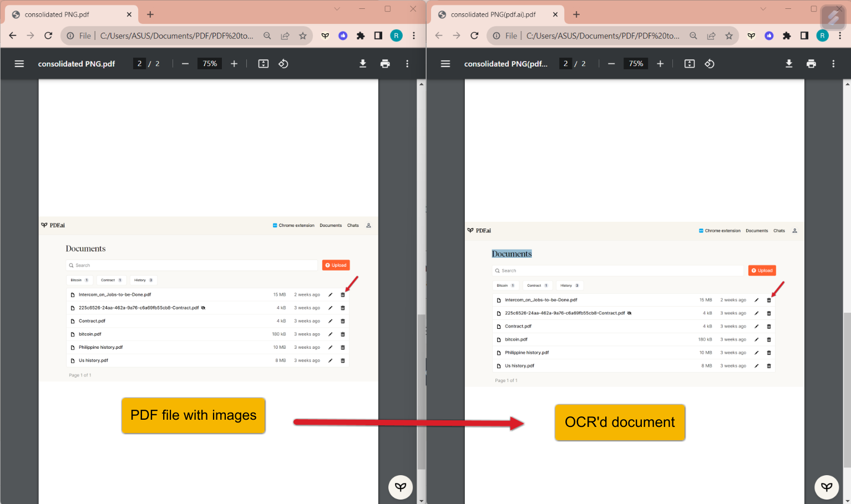Click download icon in left PDF viewer
This screenshot has height=504, width=851.
tap(363, 64)
